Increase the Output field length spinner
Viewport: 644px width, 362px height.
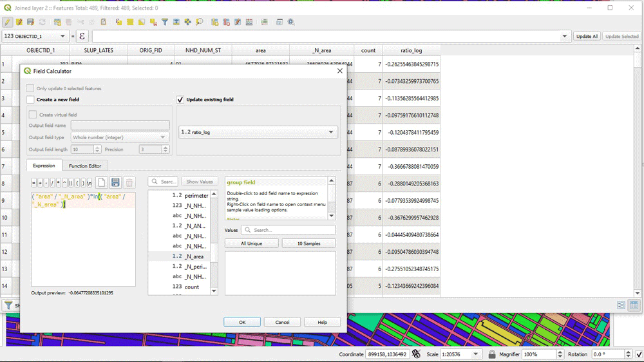97,147
